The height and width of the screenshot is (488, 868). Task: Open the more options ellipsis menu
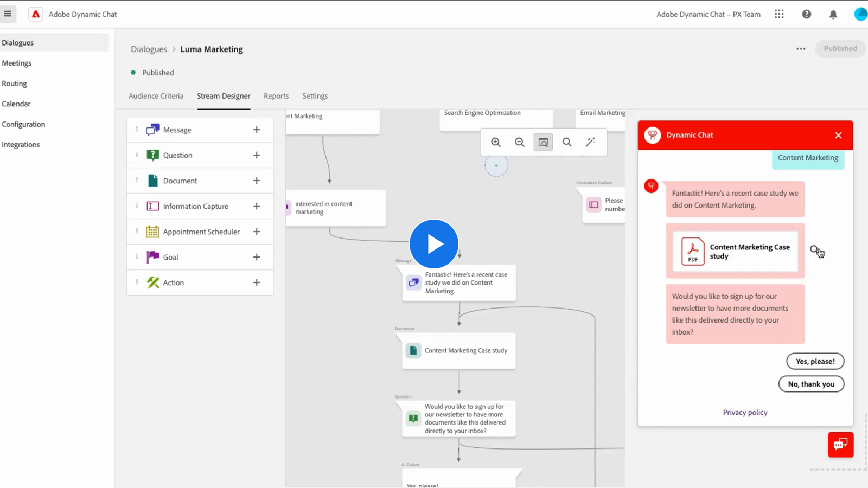[x=801, y=49]
